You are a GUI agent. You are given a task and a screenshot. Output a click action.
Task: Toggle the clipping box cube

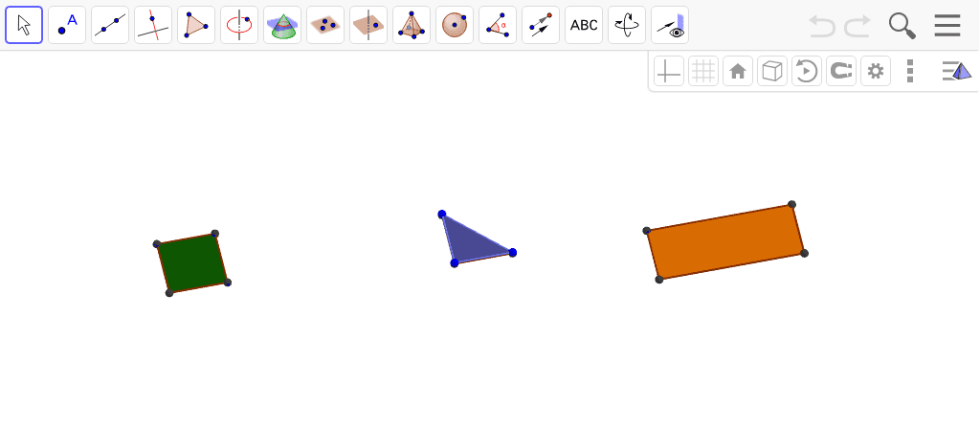772,71
